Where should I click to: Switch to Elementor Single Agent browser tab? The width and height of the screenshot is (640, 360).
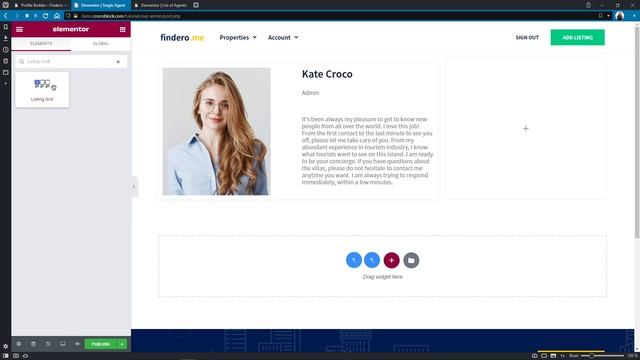click(100, 5)
